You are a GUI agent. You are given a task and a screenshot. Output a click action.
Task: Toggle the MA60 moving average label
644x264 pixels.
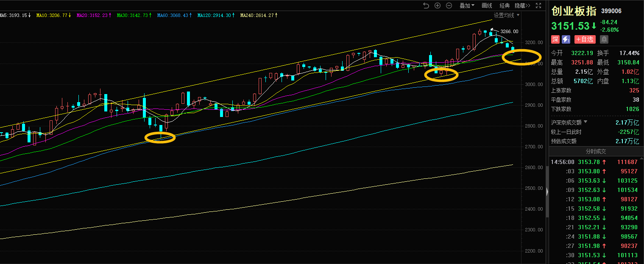[174, 15]
